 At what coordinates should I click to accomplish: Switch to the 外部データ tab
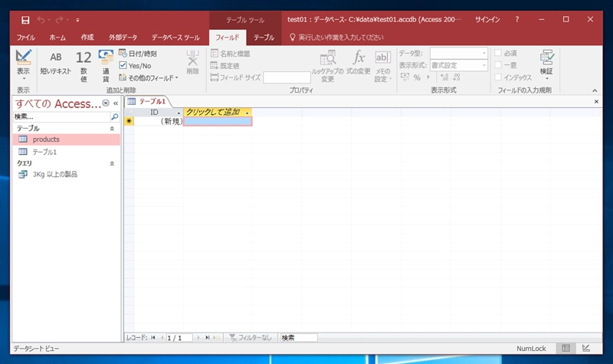123,38
